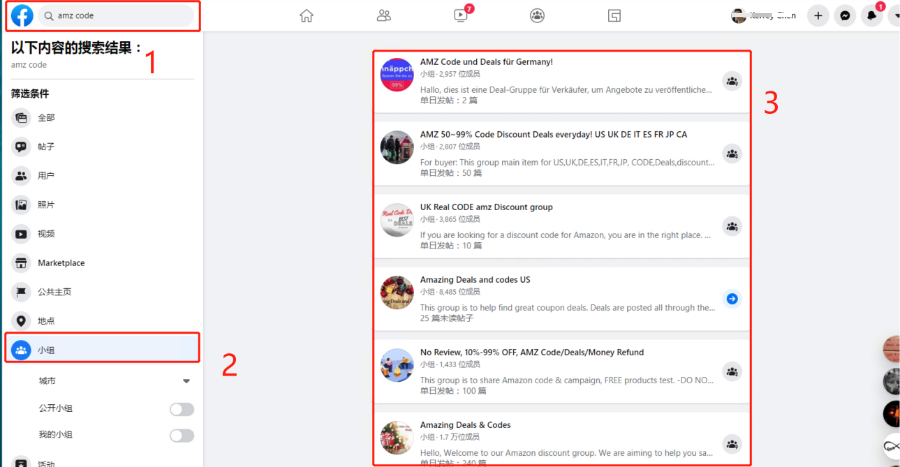Select the 地点 (Places) filter

(102, 321)
